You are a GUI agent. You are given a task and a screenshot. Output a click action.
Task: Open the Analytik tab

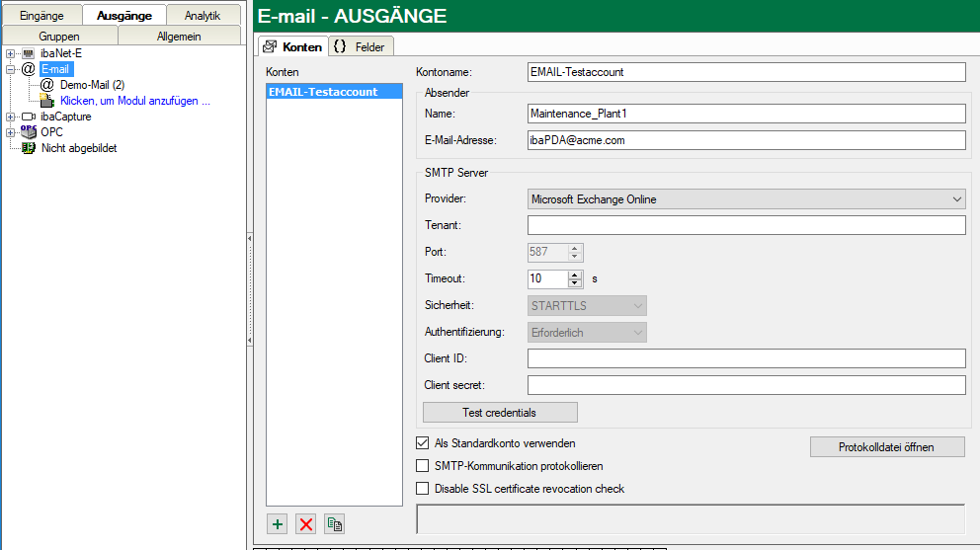[x=203, y=16]
